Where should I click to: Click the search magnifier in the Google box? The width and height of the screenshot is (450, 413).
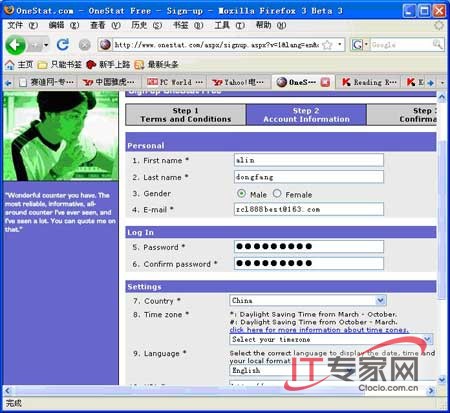coord(437,44)
